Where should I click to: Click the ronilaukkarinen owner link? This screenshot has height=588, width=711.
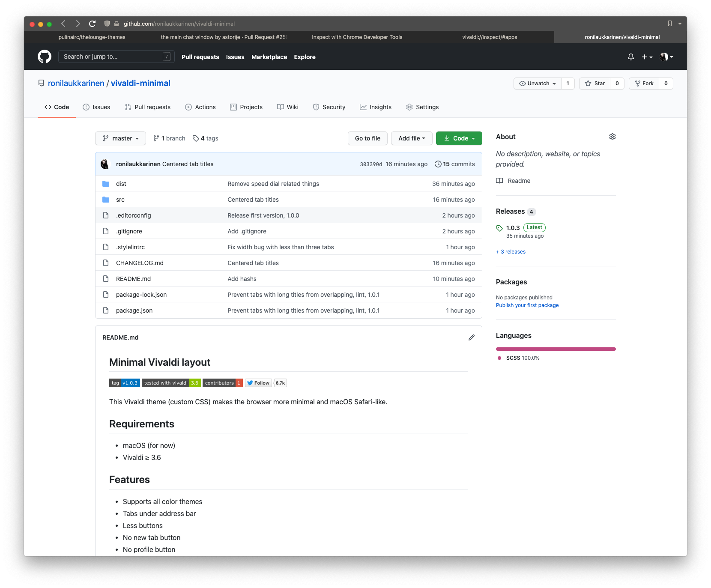[x=76, y=83]
